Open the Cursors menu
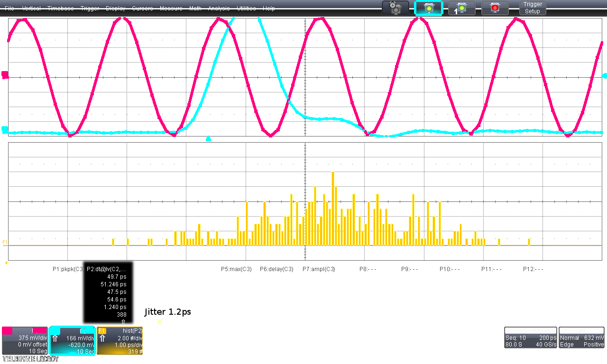 pyautogui.click(x=143, y=9)
